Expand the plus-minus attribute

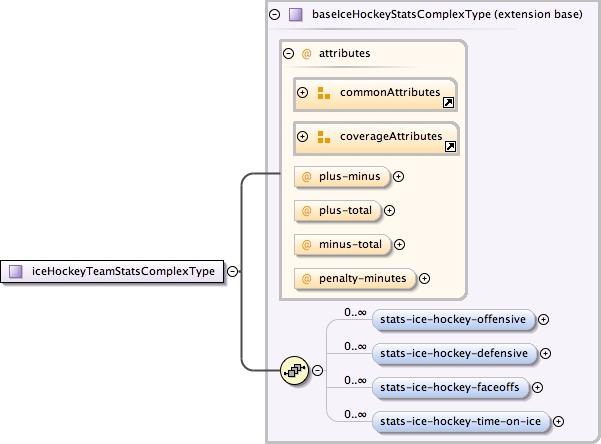pyautogui.click(x=398, y=176)
